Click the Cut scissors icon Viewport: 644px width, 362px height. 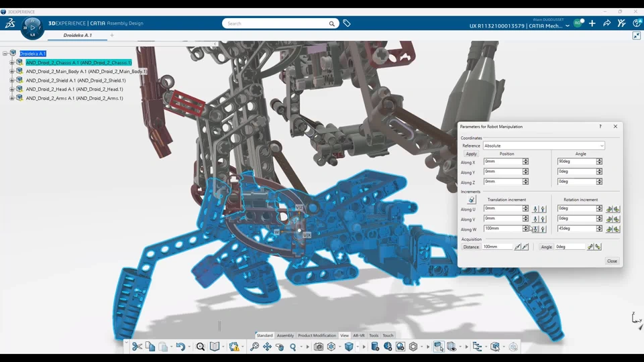coord(137,347)
